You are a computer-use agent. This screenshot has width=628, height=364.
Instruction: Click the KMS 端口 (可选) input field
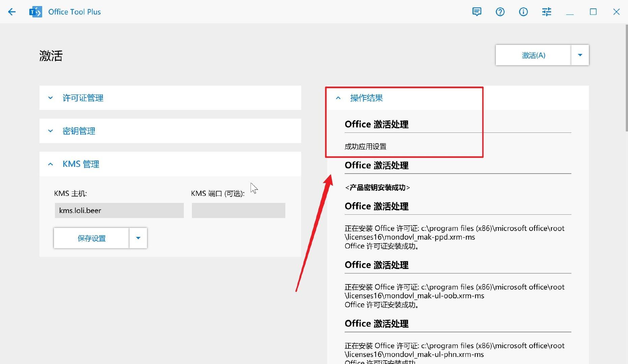[x=238, y=210]
